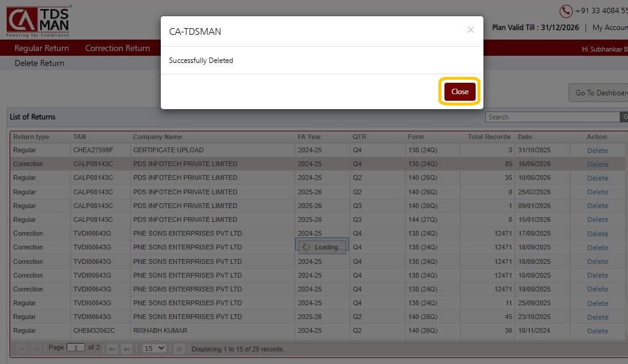Click the page number input box

[x=76, y=348]
